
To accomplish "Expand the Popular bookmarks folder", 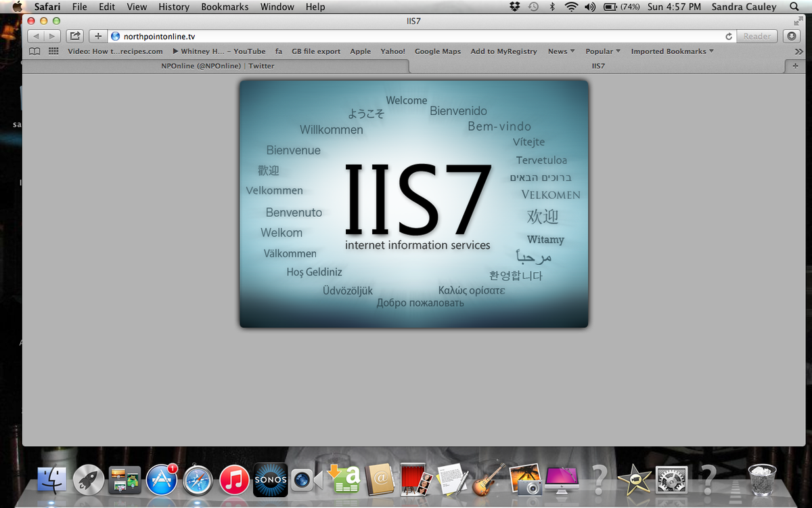I will 603,51.
